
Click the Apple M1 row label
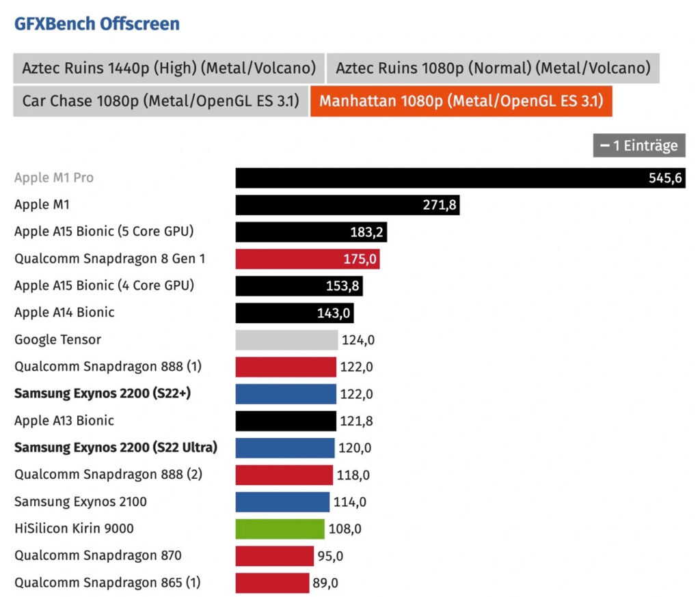point(42,204)
